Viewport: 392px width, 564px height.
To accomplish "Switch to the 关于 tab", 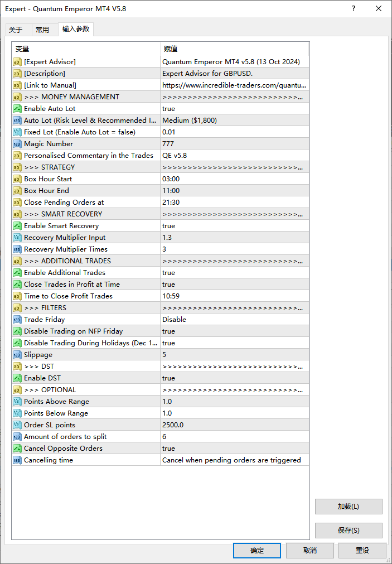I will tap(16, 30).
